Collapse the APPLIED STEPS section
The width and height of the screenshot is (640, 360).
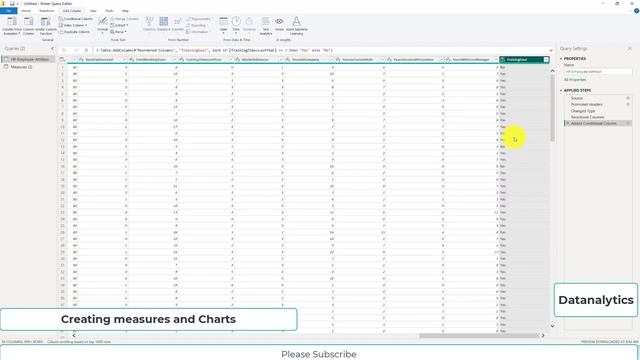tap(561, 90)
